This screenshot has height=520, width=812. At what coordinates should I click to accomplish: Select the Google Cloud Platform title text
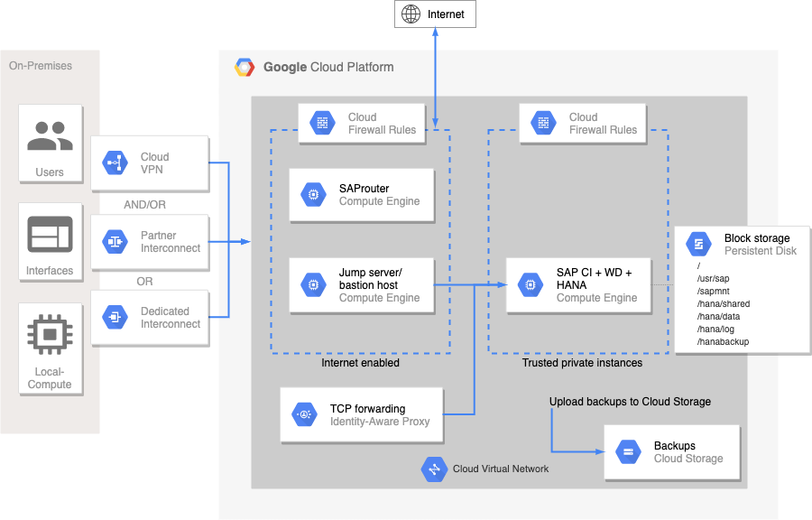point(328,68)
